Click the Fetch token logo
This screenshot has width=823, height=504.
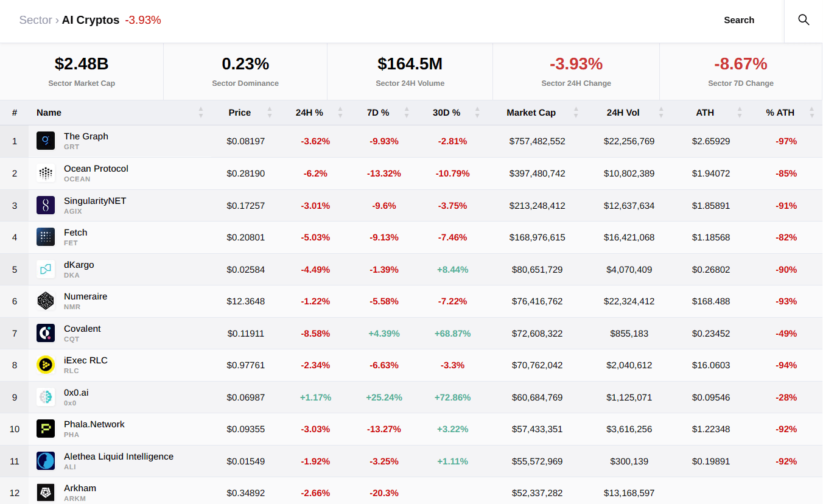coord(46,237)
